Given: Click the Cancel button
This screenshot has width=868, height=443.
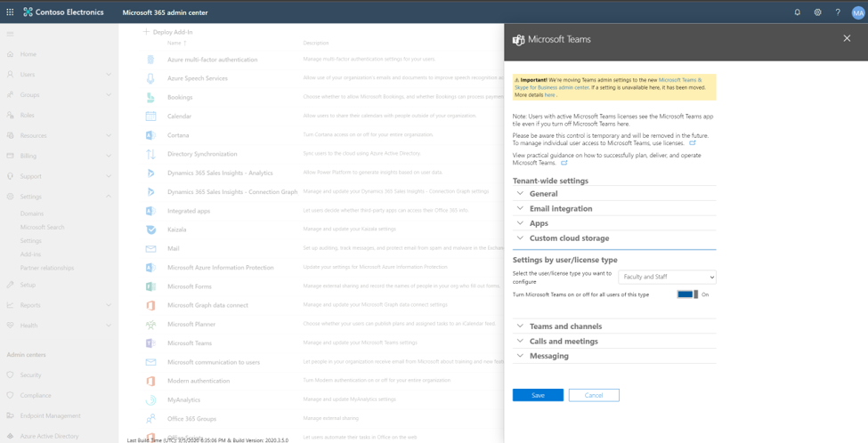Looking at the screenshot, I should [x=594, y=395].
